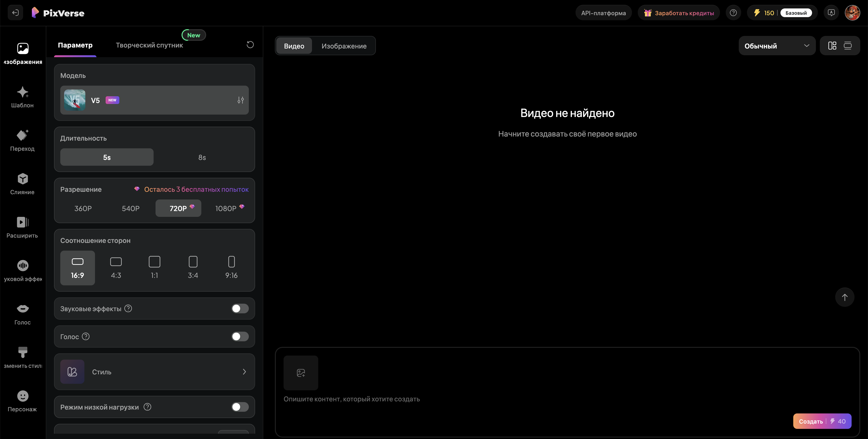Screen dimensions: 868x439
Task: Turn on the Голос toggle switch
Action: [x=240, y=336]
